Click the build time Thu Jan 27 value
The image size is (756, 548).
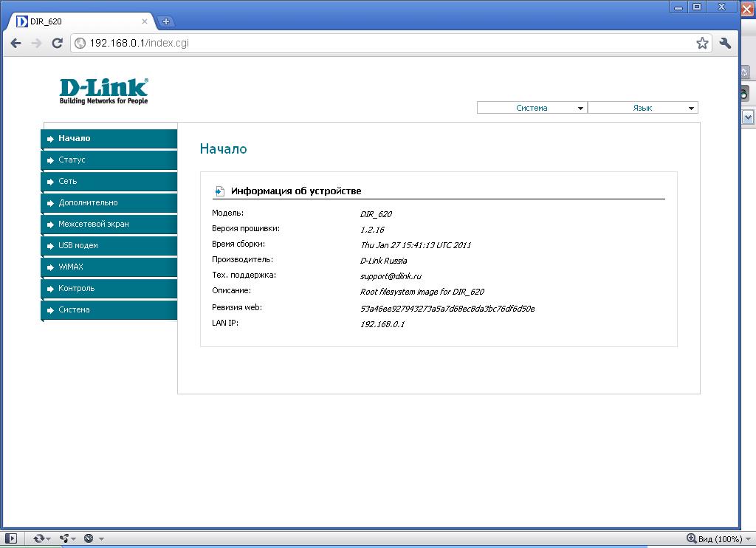[x=415, y=245]
